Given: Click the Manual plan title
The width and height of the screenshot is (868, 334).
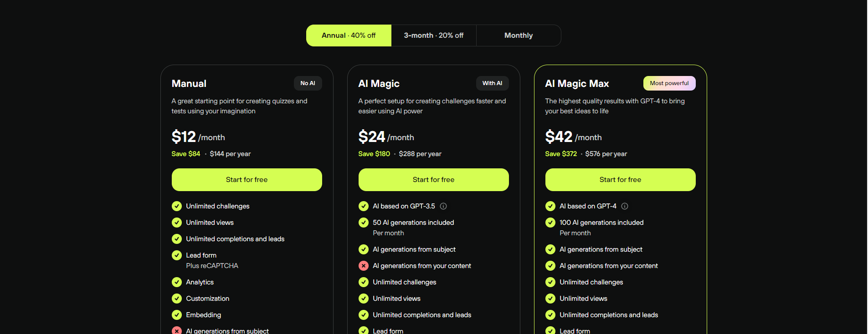Looking at the screenshot, I should pos(189,84).
